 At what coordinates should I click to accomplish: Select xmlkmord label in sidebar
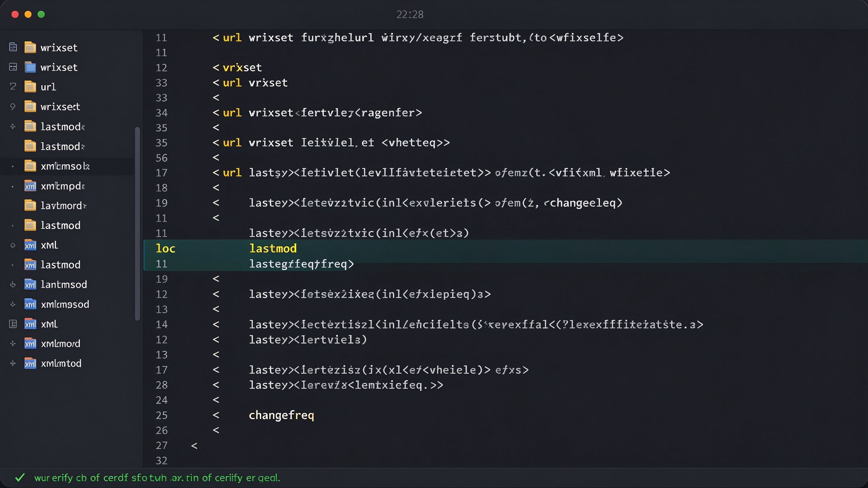coord(60,343)
